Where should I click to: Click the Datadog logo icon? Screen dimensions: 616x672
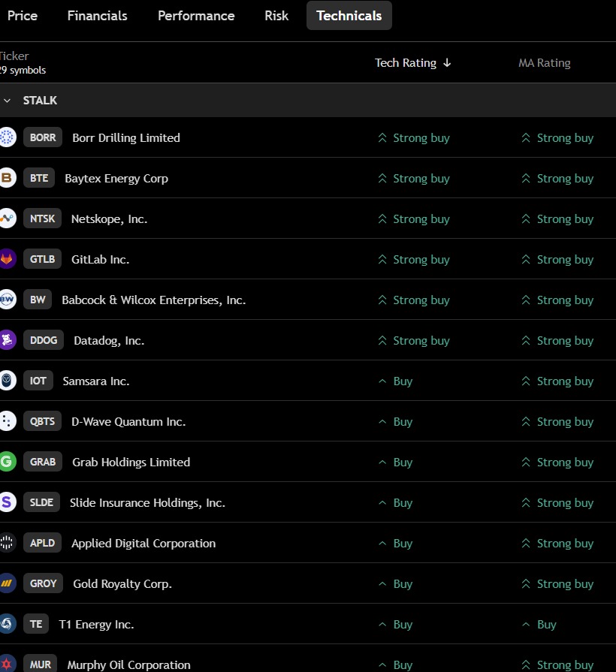point(7,340)
